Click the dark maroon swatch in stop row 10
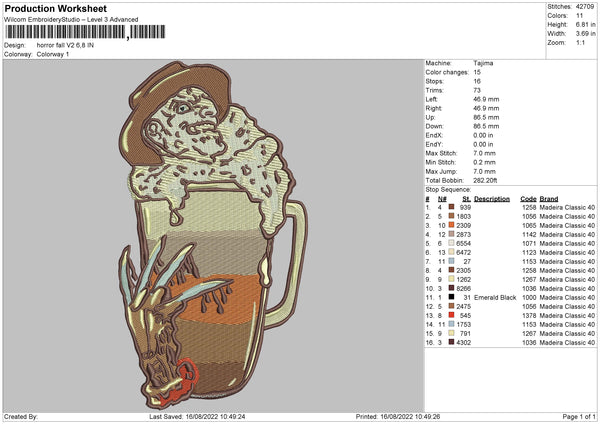Viewport: 600px width, 424px height. click(x=451, y=288)
